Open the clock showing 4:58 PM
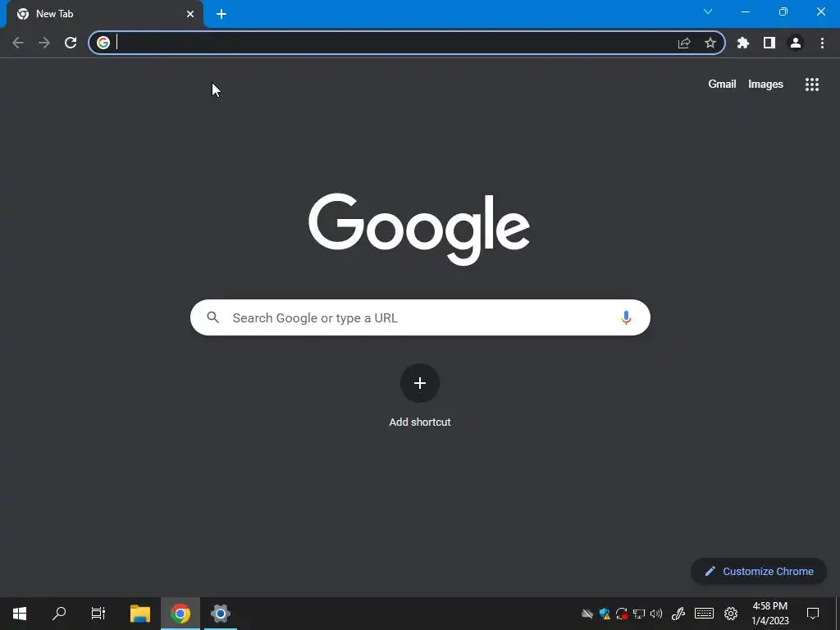The width and height of the screenshot is (840, 630). pos(770,614)
